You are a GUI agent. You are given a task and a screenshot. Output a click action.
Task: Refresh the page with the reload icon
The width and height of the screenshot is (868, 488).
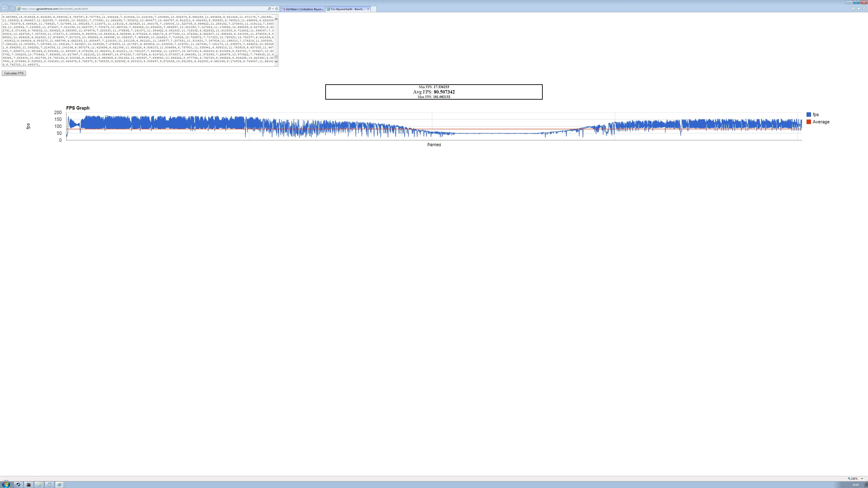click(277, 9)
